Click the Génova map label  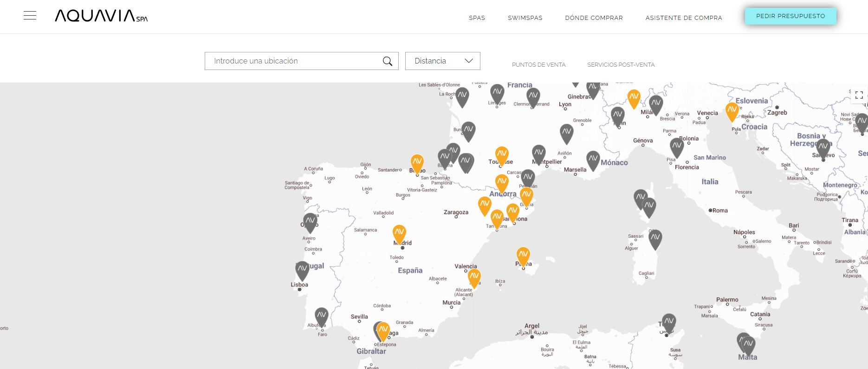pyautogui.click(x=643, y=140)
